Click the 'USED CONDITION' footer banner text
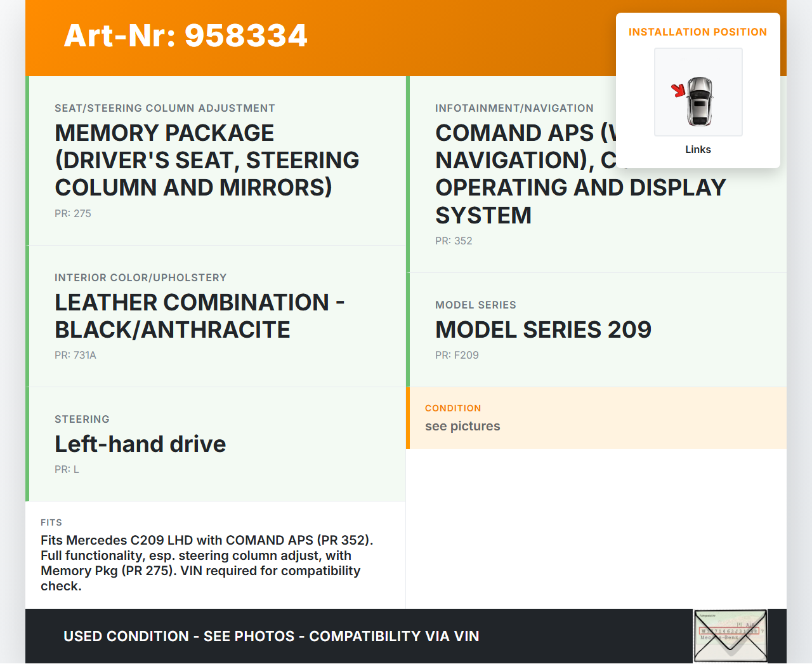The height and width of the screenshot is (664, 812). (271, 636)
